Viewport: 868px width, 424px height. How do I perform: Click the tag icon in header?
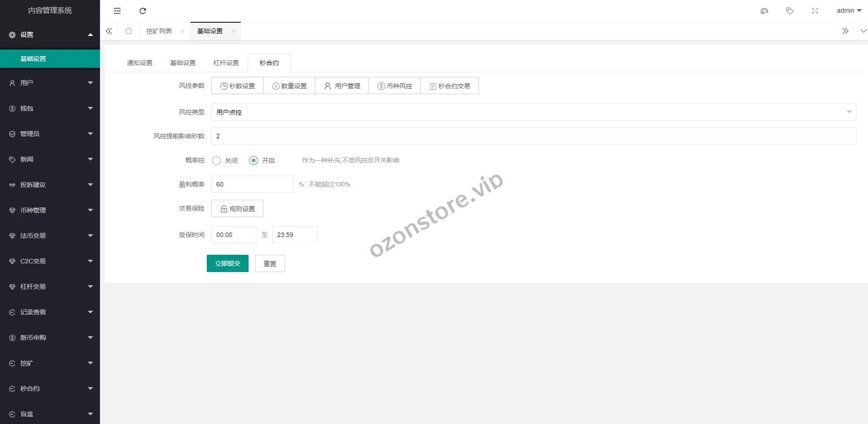click(790, 11)
